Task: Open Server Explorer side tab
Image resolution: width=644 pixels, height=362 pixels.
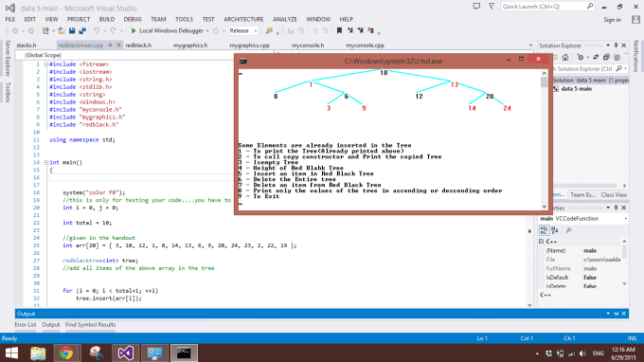Action: 8,58
